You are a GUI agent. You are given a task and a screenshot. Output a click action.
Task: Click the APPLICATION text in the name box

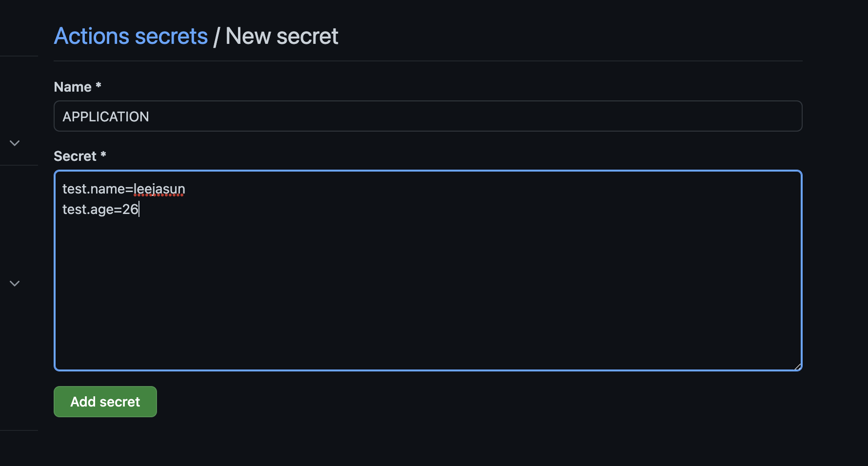pos(106,116)
